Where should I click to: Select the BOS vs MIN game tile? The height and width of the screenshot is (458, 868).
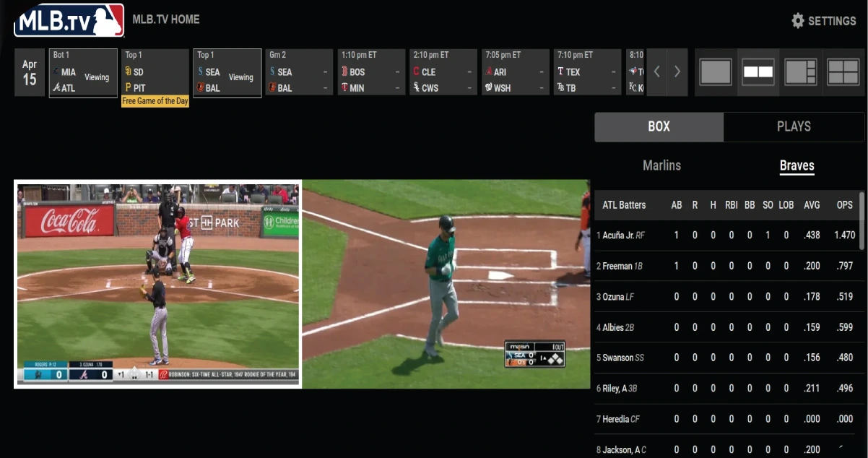pyautogui.click(x=371, y=72)
